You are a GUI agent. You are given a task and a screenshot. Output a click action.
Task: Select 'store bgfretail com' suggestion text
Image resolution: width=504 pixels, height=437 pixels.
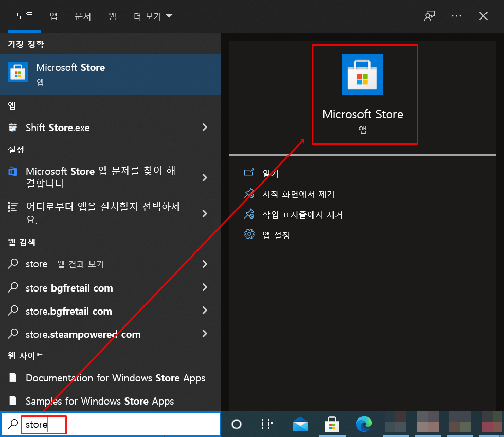click(69, 288)
